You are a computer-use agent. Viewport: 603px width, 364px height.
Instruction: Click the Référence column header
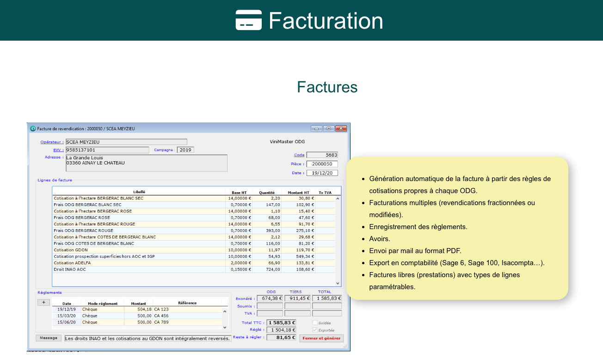point(187,303)
